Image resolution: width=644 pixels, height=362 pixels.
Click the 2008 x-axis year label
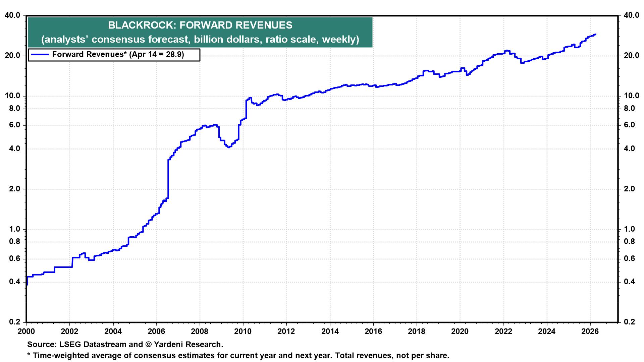coord(200,331)
